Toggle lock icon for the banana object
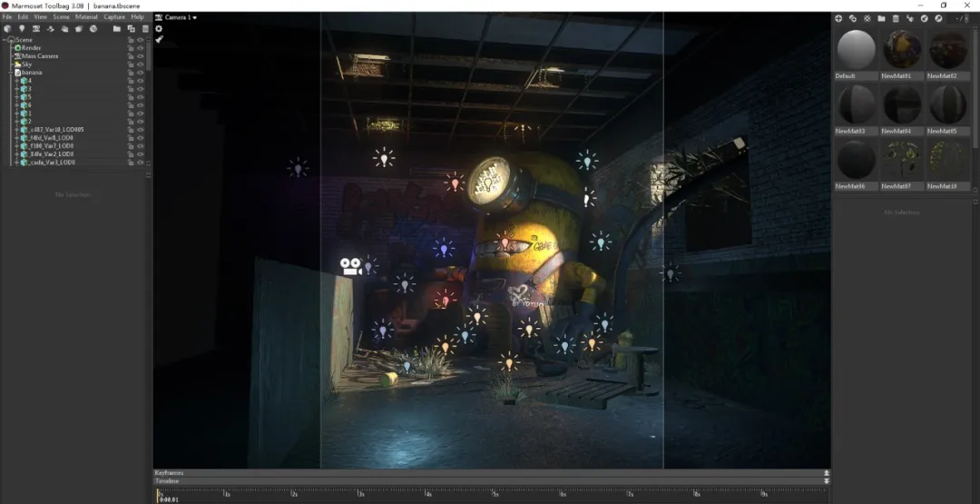The height and width of the screenshot is (504, 980). [x=131, y=73]
